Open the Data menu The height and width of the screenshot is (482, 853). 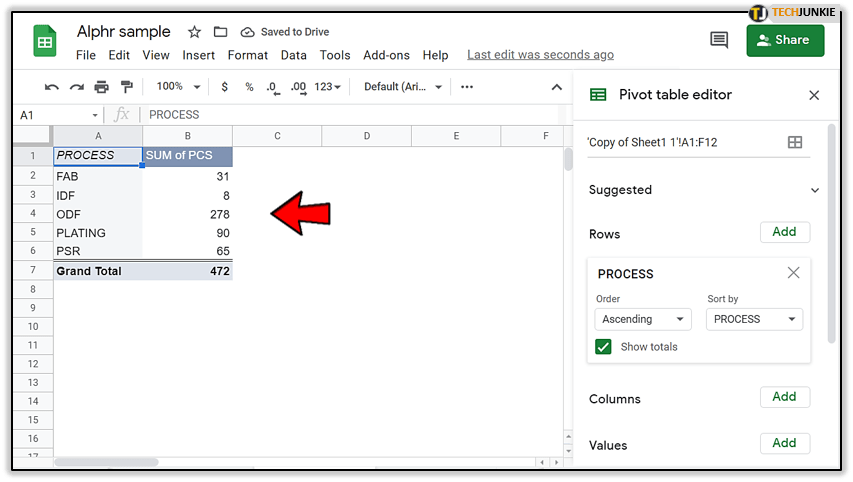point(293,55)
